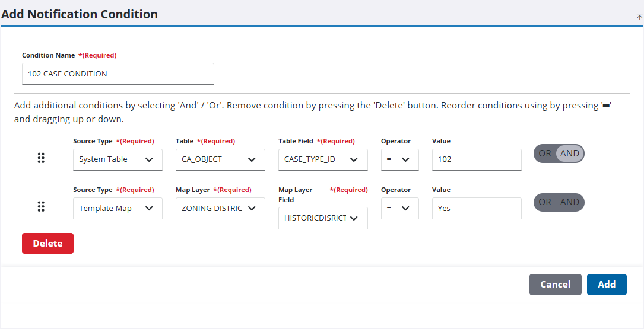Viewport: 644px width, 329px height.
Task: Open the CA_OBJECT table dropdown
Action: pos(220,159)
